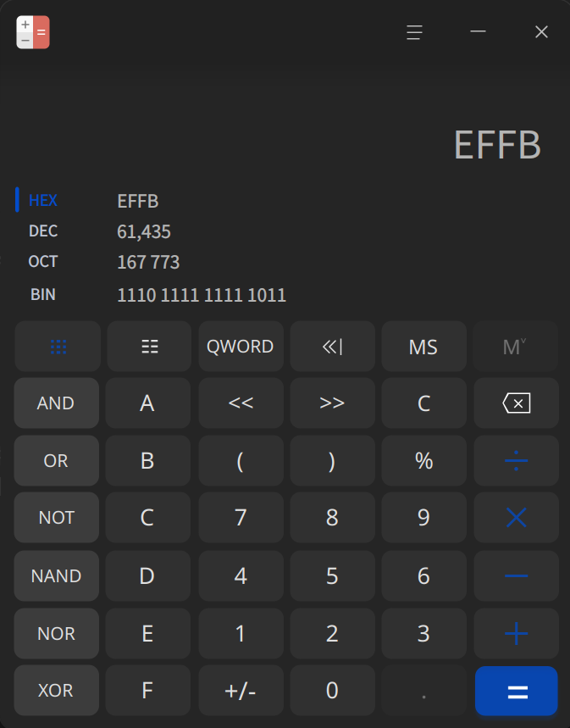Expand the memory list M button

pos(515,347)
